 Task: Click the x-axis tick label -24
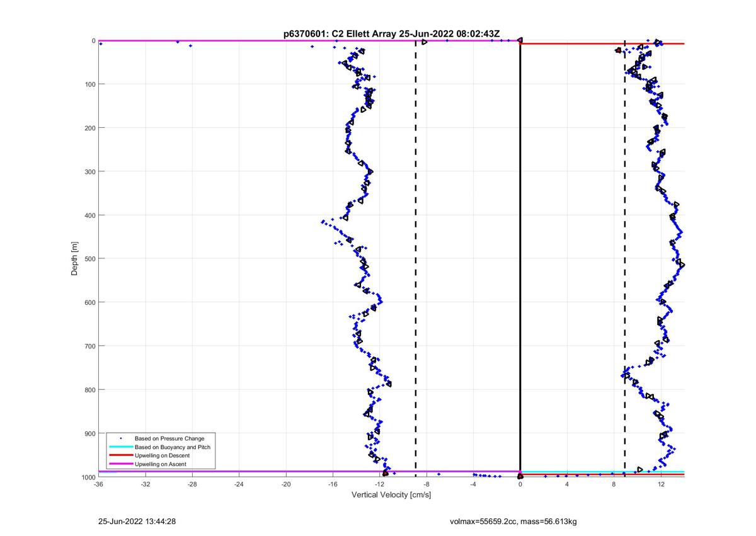tap(239, 484)
